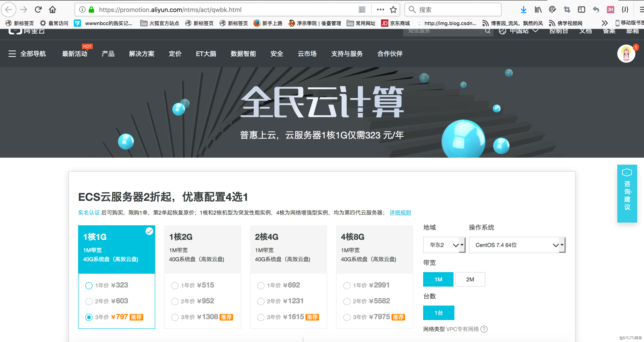Open the curly braces JSON extension icon
The image size is (644, 342).
(x=625, y=10)
